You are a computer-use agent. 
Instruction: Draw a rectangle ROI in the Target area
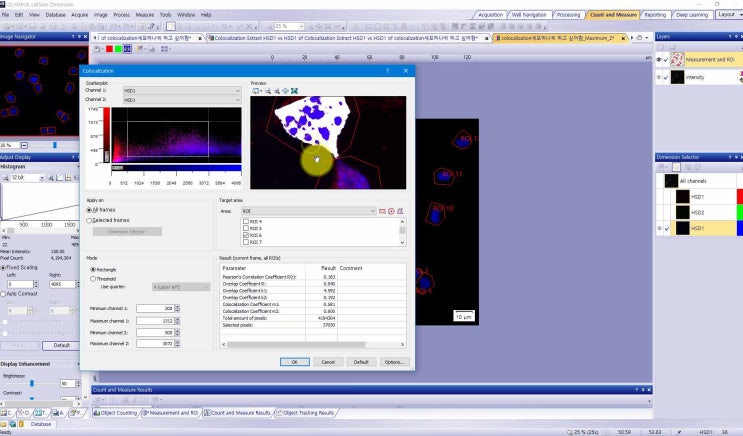[382, 211]
